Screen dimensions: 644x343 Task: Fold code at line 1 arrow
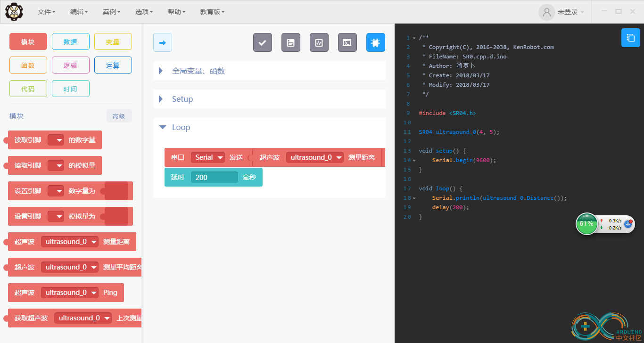(x=414, y=38)
